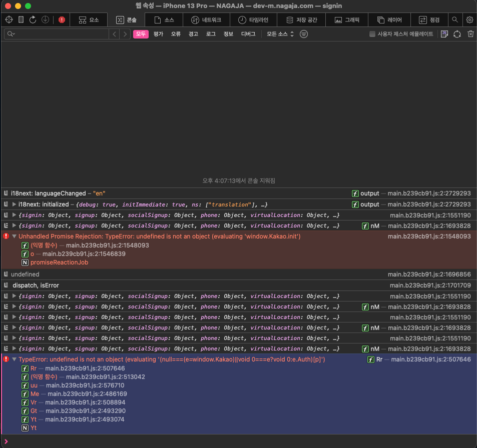The image size is (477, 448).
Task: Clear the console with the trash icon
Action: (470, 34)
